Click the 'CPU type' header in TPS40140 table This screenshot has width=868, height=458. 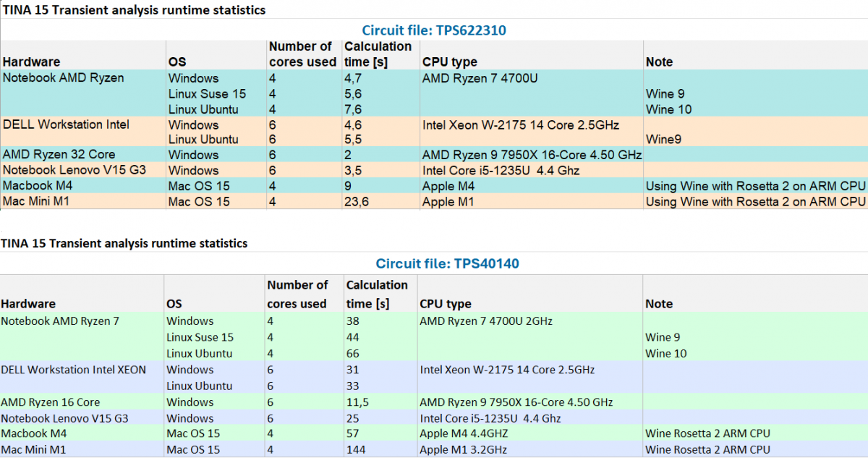point(445,304)
